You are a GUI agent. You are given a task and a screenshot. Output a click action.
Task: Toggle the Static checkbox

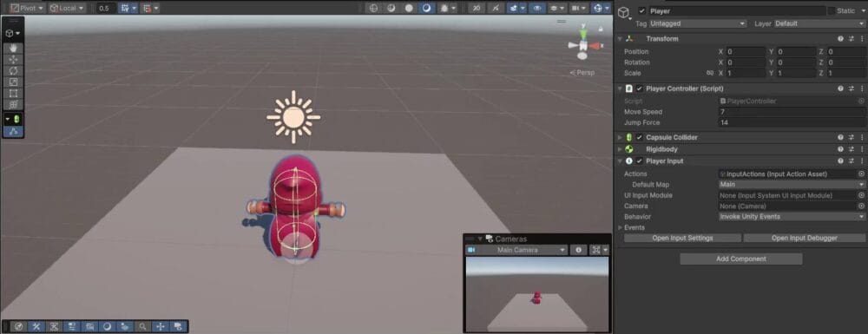click(x=831, y=11)
